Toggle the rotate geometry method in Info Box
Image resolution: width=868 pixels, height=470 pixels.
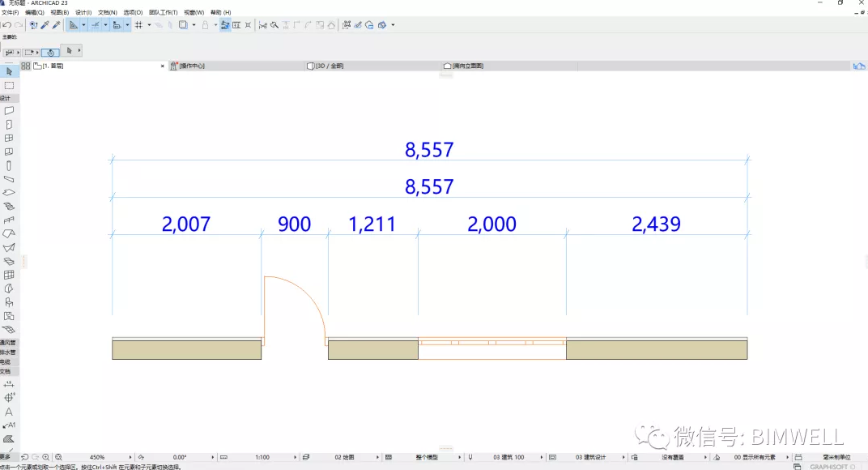pos(51,53)
